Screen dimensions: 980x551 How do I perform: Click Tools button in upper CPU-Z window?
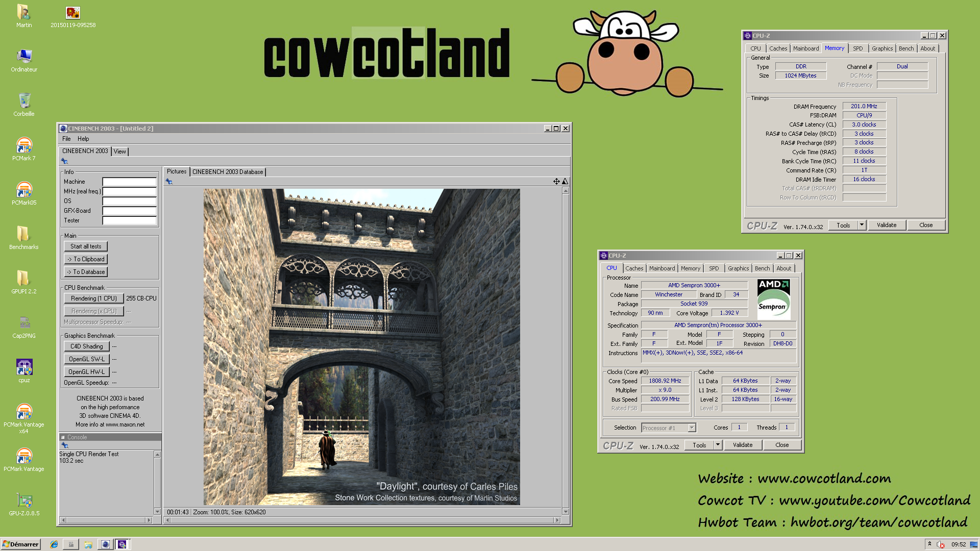click(x=843, y=225)
